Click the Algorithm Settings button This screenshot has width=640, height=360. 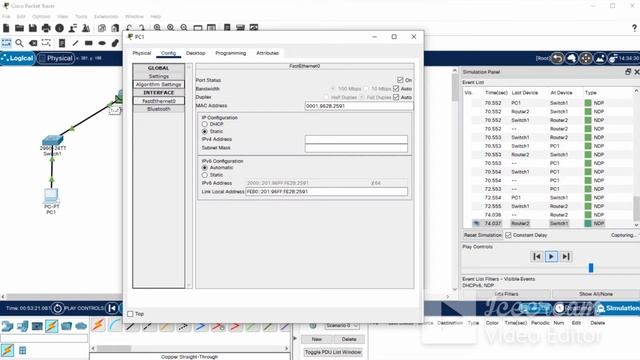click(x=158, y=84)
